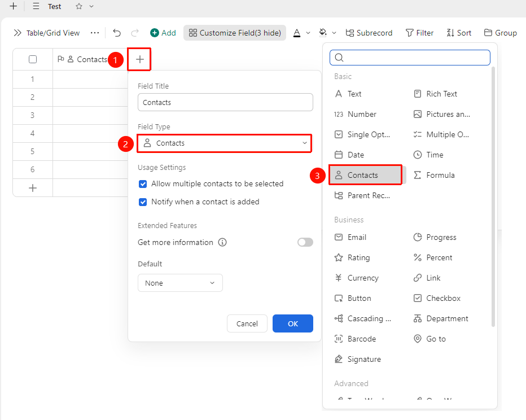526x420 pixels.
Task: Select the Rich Text field type
Action: (x=436, y=94)
